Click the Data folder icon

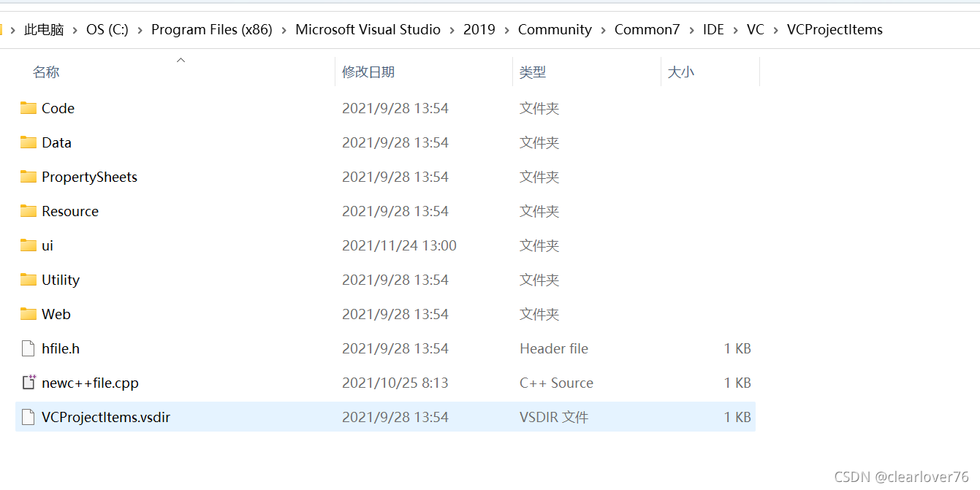[29, 142]
